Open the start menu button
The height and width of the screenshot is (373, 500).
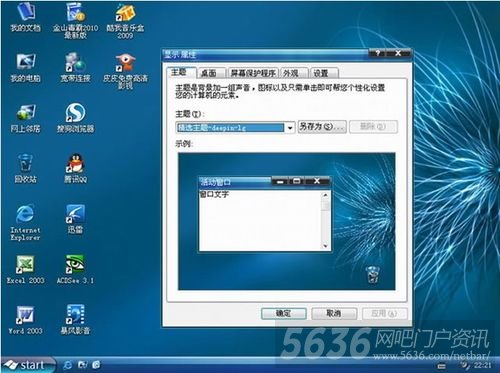27,365
